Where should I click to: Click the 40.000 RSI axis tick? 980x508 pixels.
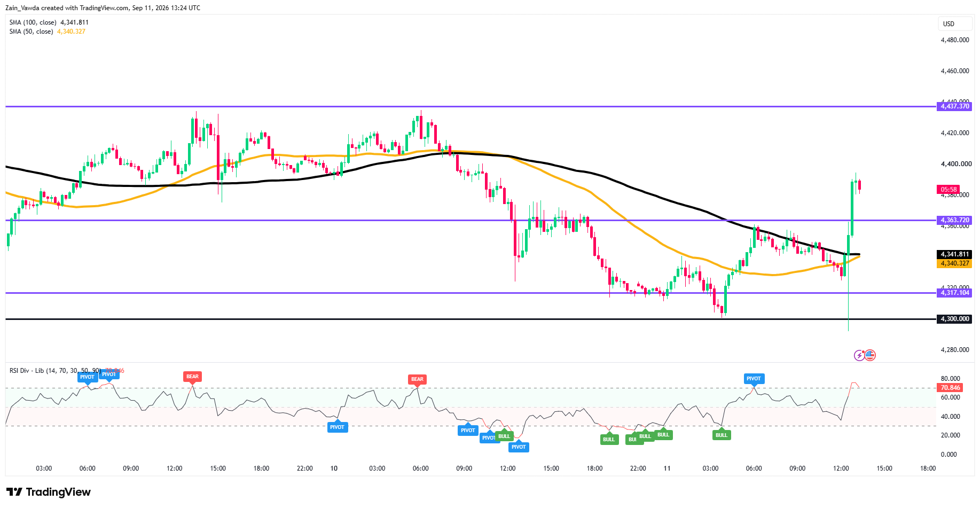[950, 417]
